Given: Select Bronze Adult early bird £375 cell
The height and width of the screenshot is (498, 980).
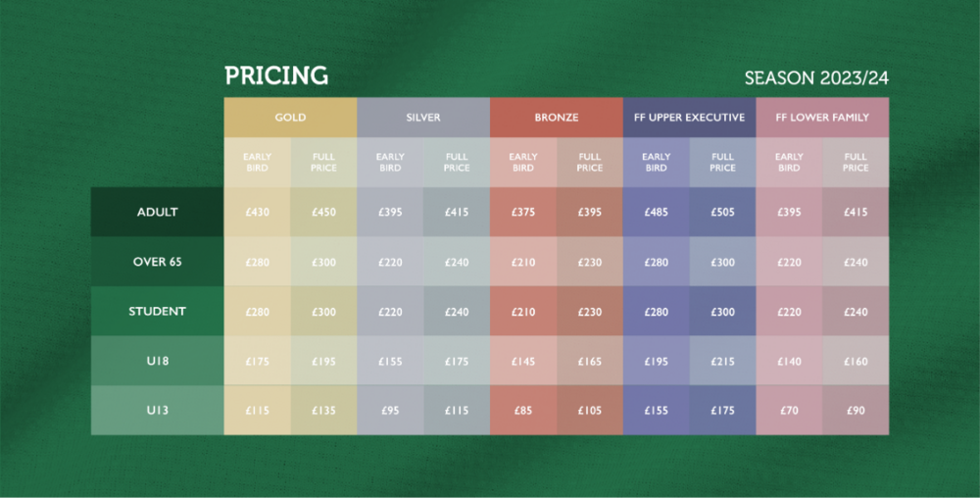Looking at the screenshot, I should [523, 212].
